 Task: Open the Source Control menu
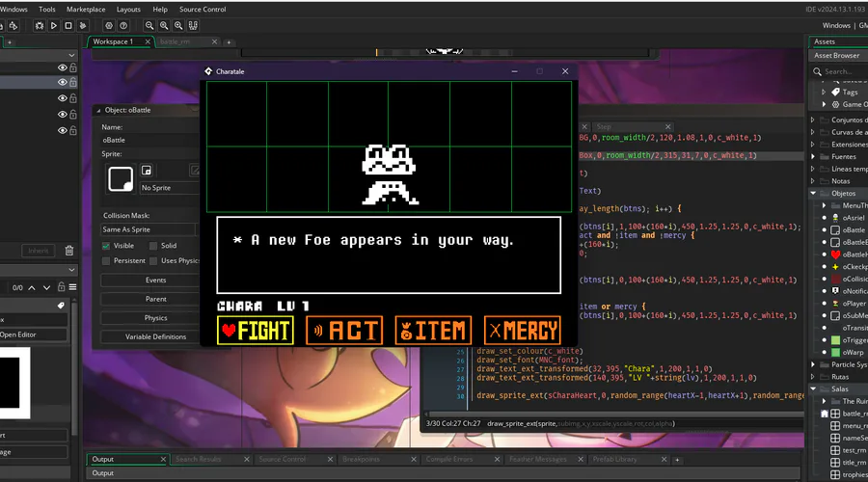click(203, 10)
